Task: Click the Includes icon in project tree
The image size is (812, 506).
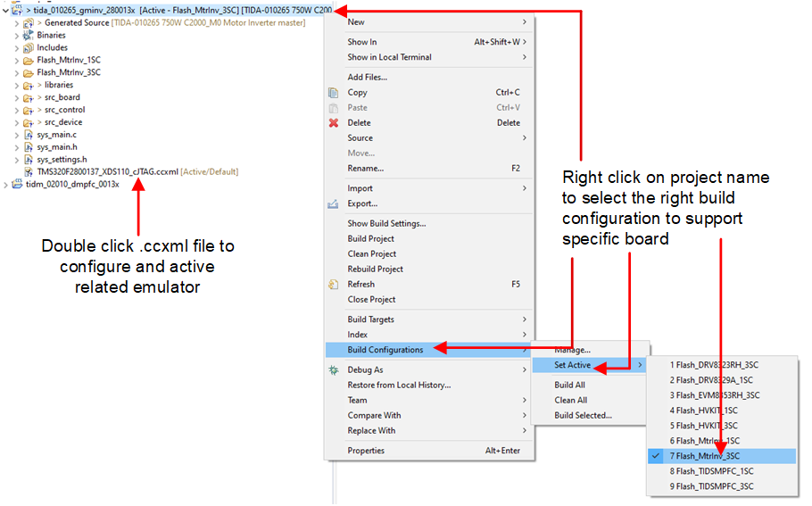Action: [29, 48]
